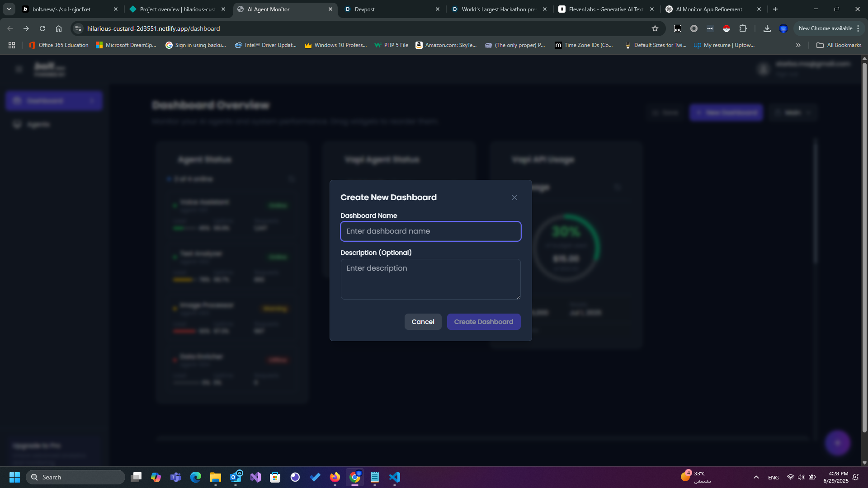The image size is (868, 488).
Task: Focus the Description textarea
Action: coord(430,279)
